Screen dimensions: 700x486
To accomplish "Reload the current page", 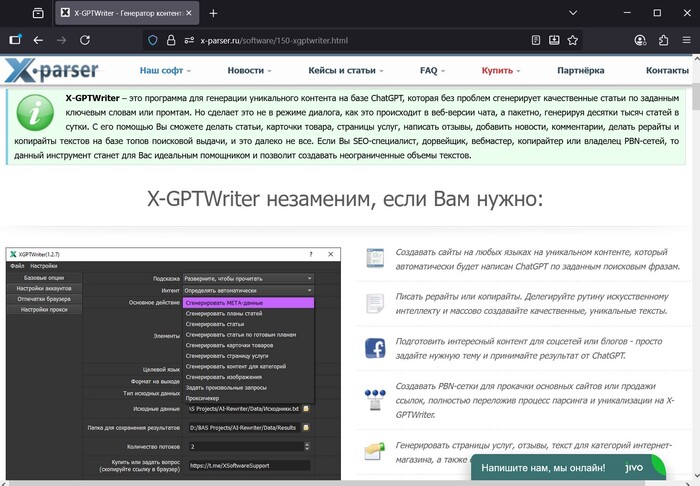I will coord(85,40).
